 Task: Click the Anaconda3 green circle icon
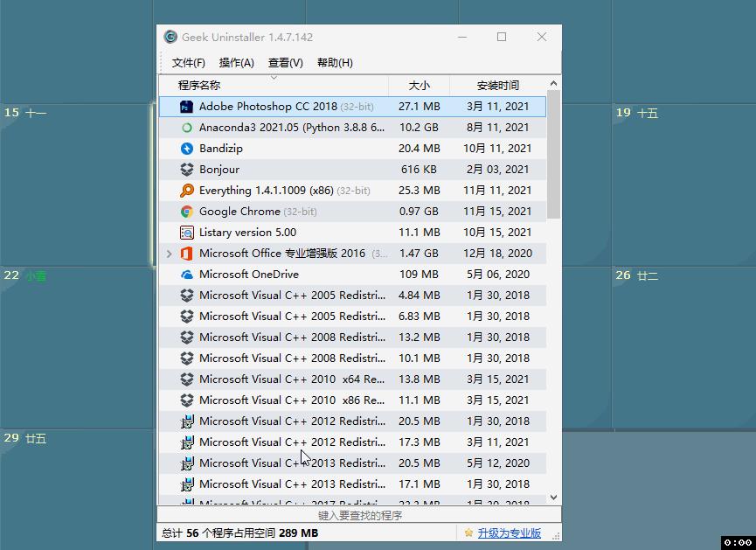(x=186, y=127)
